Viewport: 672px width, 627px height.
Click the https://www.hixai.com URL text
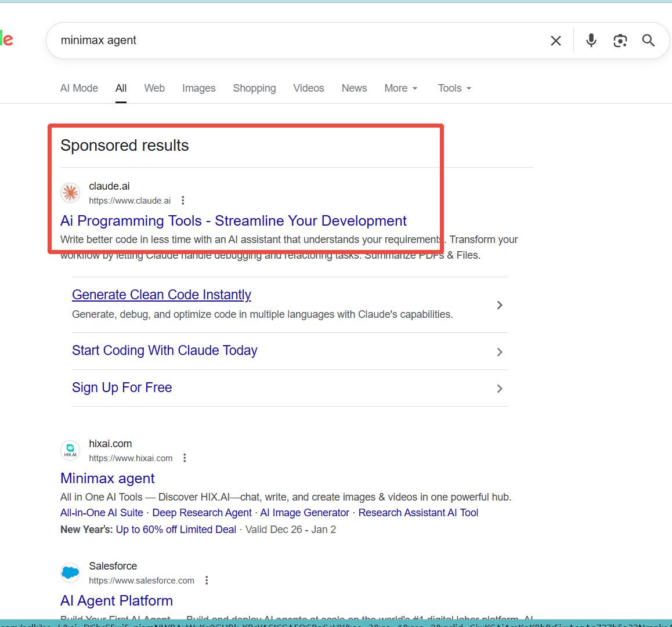[x=131, y=458]
